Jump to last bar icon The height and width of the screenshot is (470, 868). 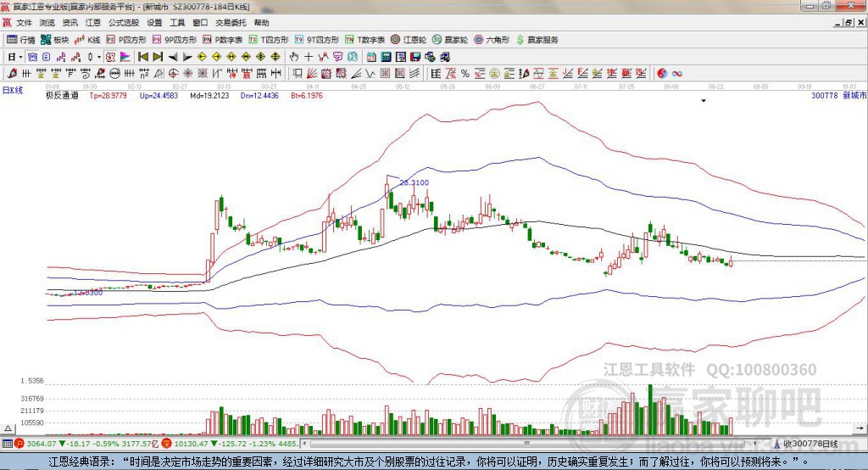point(158,57)
